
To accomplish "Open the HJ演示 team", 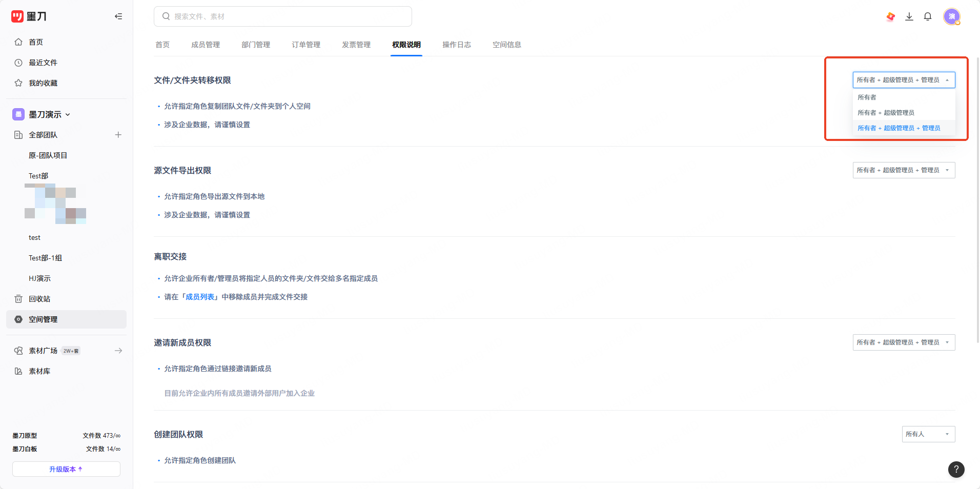I will [x=39, y=278].
